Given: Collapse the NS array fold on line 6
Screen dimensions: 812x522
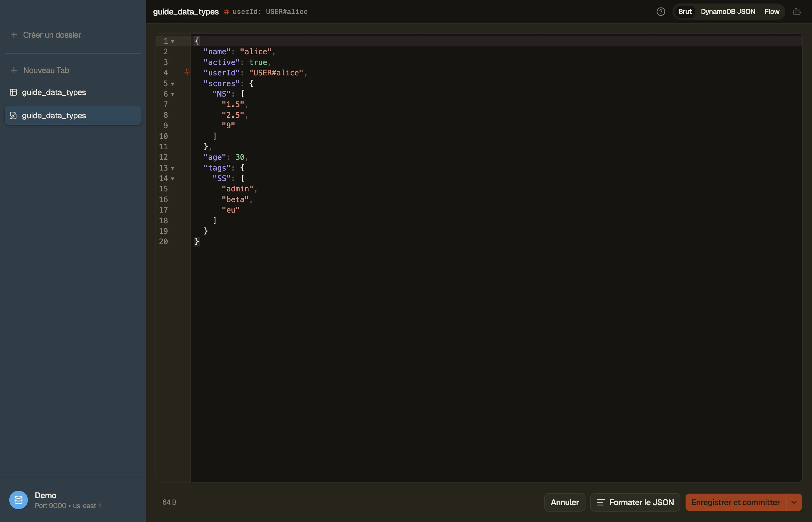Looking at the screenshot, I should [x=173, y=94].
